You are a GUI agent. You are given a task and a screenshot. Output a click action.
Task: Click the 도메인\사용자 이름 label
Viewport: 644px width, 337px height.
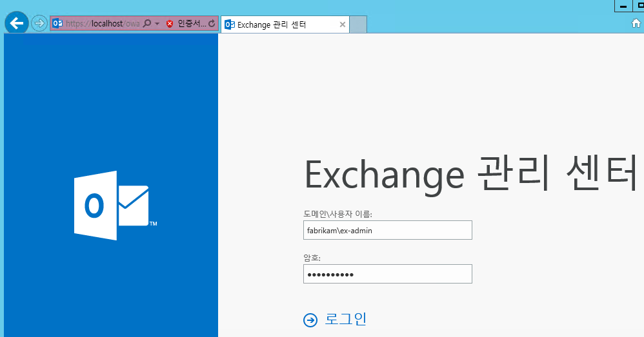[x=337, y=214]
